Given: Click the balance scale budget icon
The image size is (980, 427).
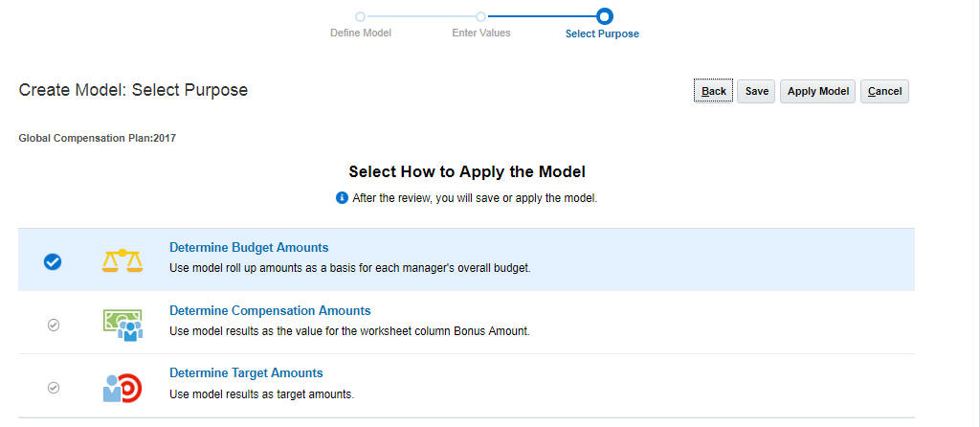Looking at the screenshot, I should click(x=122, y=258).
